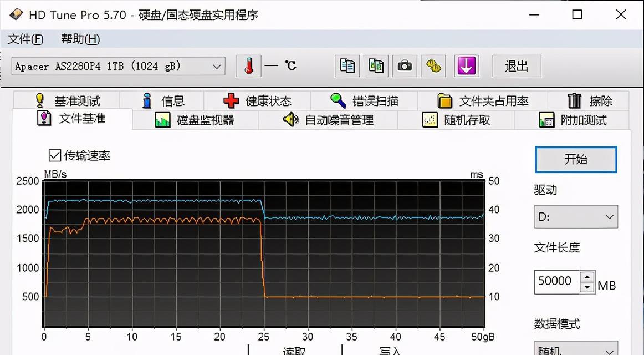Click the blue info icon of 信息 tab
The width and height of the screenshot is (644, 355).
[x=147, y=100]
